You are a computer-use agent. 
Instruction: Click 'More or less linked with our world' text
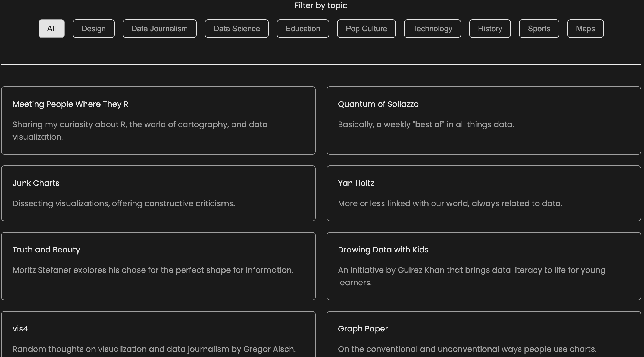click(450, 203)
